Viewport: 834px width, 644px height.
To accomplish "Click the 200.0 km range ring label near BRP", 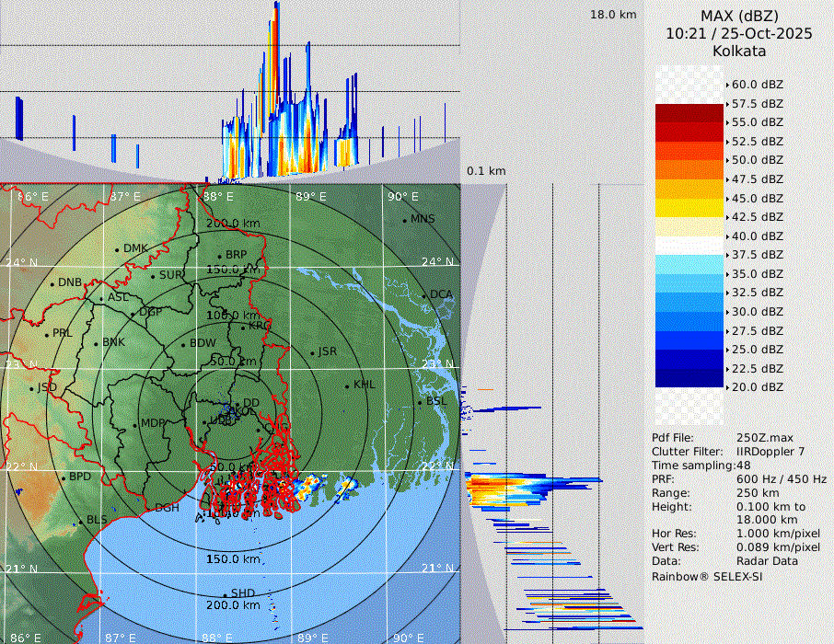I will point(232,224).
